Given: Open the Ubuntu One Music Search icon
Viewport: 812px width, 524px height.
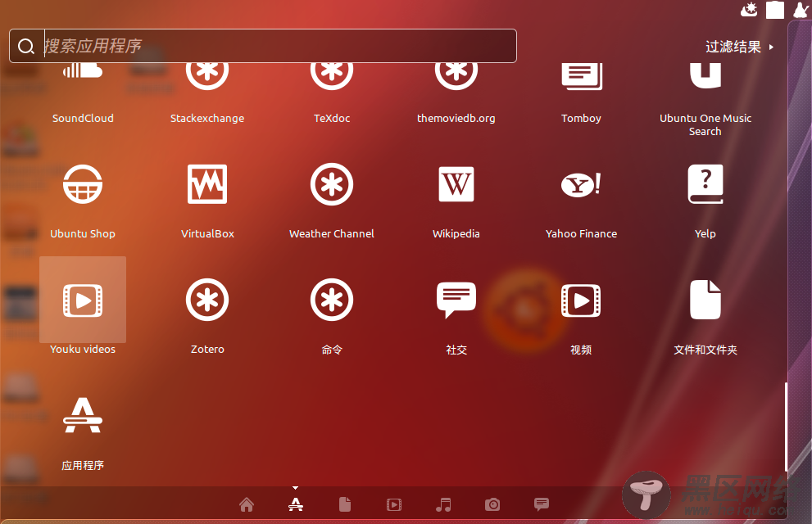Looking at the screenshot, I should point(705,75).
